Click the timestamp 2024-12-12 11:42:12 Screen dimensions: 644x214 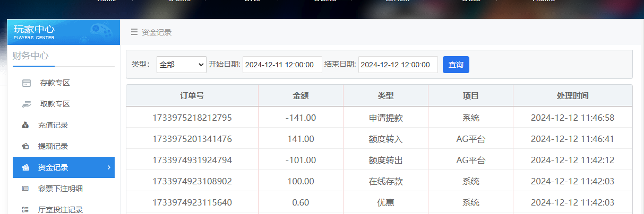coord(573,160)
